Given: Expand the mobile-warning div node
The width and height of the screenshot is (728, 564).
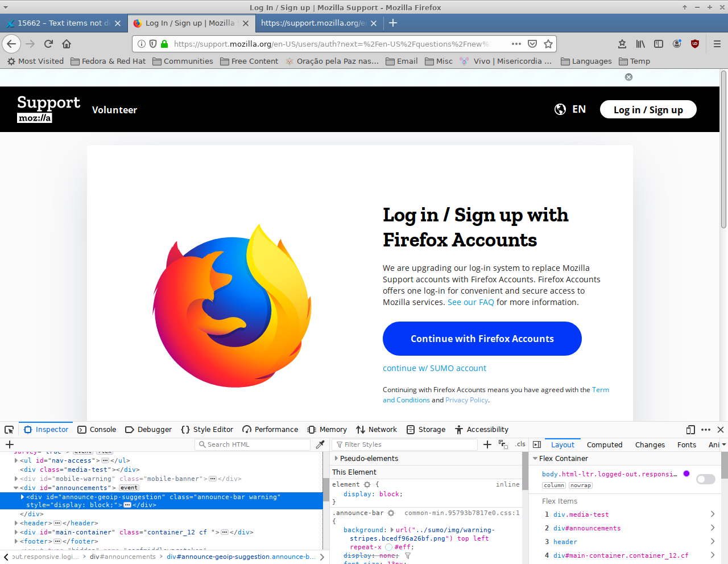Looking at the screenshot, I should tap(16, 479).
